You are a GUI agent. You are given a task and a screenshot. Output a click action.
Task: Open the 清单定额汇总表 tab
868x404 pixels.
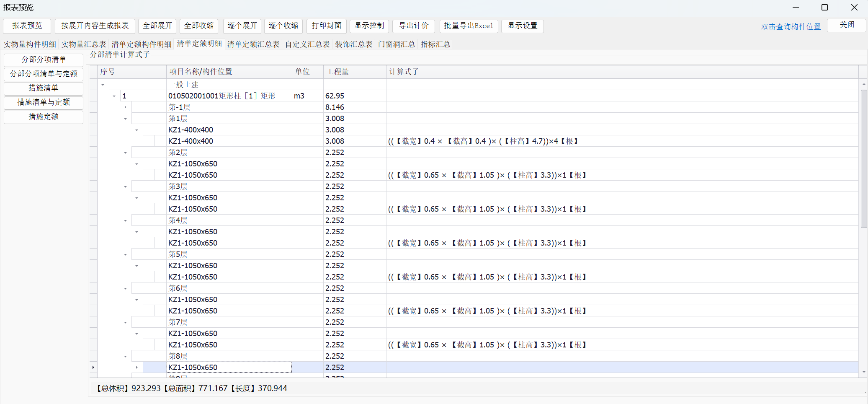pos(253,44)
